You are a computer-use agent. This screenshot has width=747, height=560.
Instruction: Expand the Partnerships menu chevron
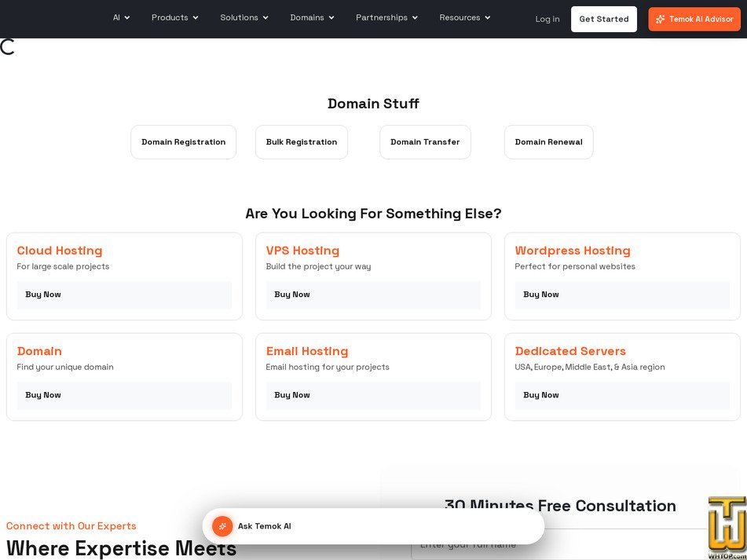pos(415,17)
